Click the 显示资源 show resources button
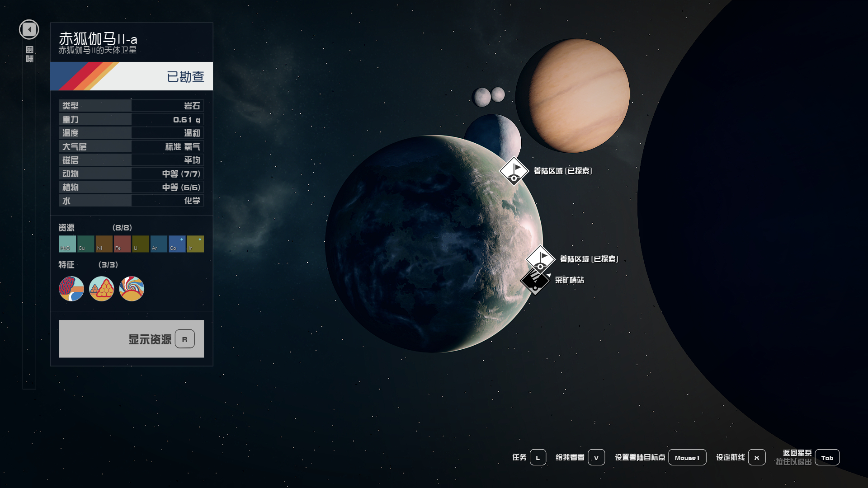Screen dimensions: 868x488 click(x=132, y=339)
